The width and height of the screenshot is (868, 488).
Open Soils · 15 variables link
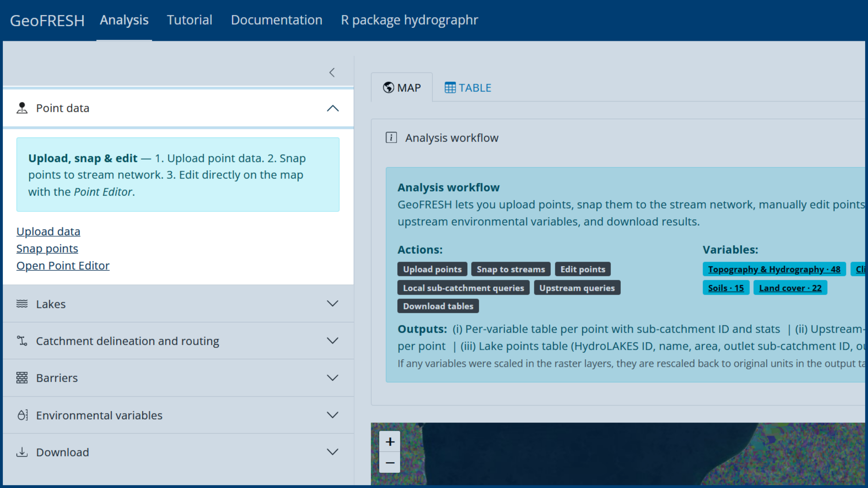[x=726, y=288]
